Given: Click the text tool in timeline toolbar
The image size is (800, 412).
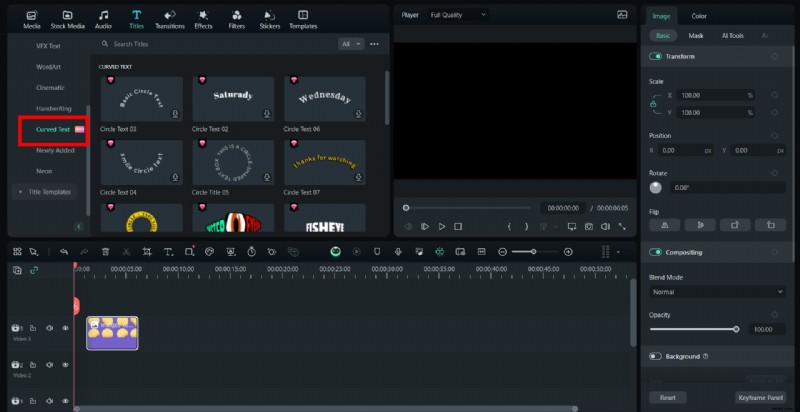Looking at the screenshot, I should point(167,251).
